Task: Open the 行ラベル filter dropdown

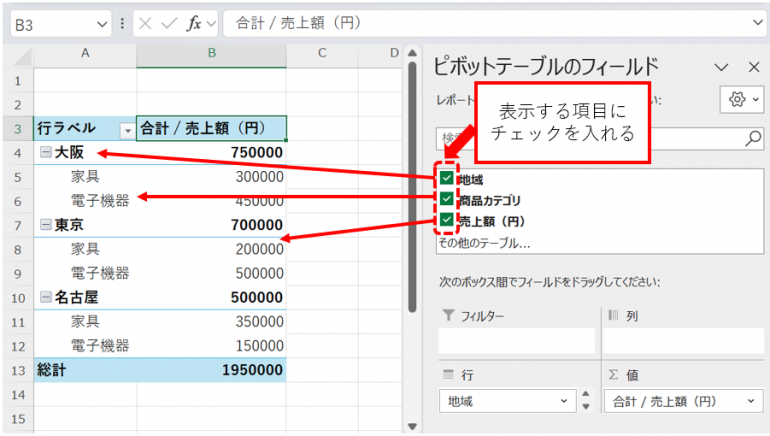Action: (126, 129)
